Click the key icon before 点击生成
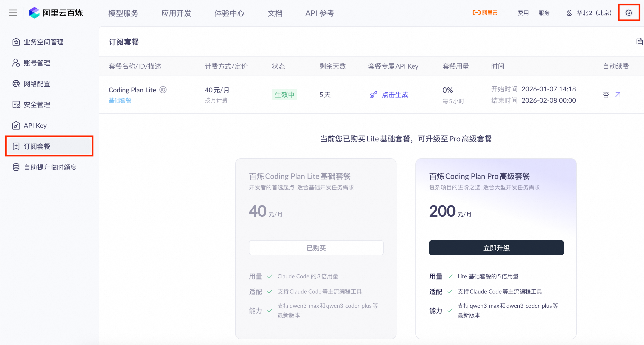The image size is (644, 345). (x=373, y=95)
